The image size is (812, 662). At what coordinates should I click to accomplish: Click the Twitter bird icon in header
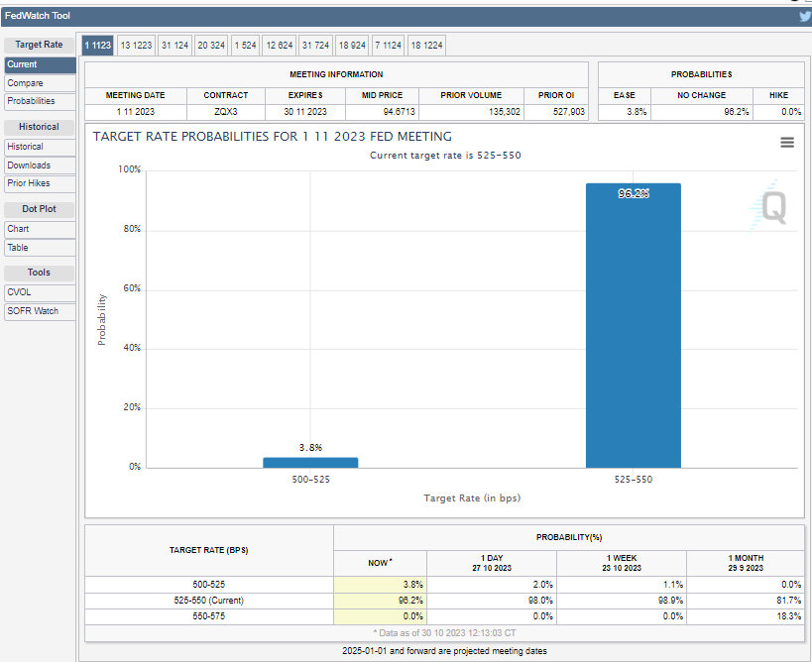pyautogui.click(x=804, y=16)
